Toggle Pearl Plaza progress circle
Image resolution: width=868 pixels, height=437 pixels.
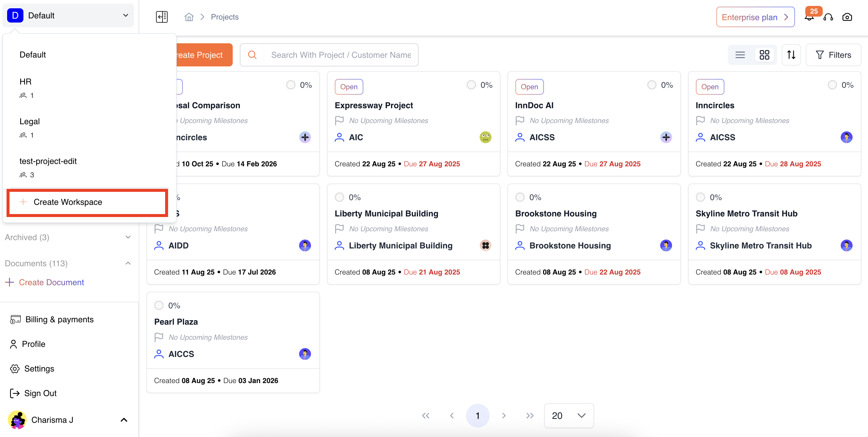pyautogui.click(x=159, y=306)
